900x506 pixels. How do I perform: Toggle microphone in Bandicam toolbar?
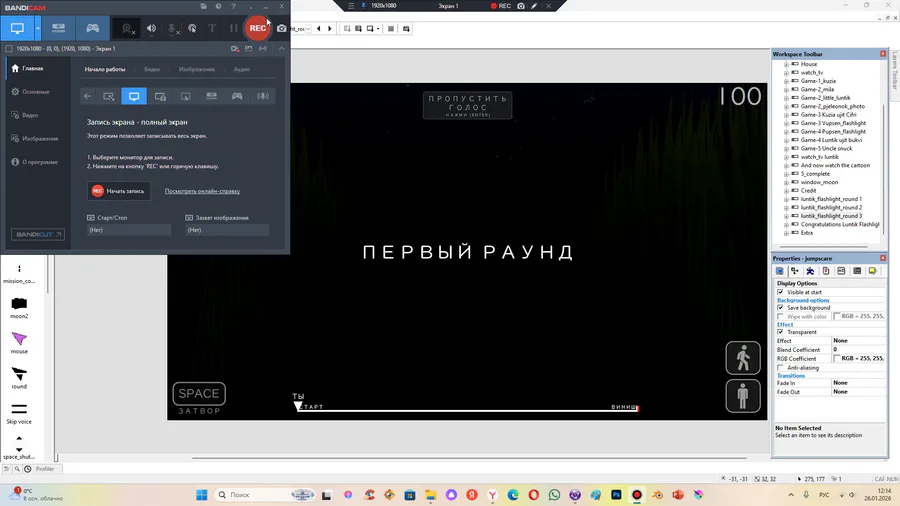[x=172, y=28]
